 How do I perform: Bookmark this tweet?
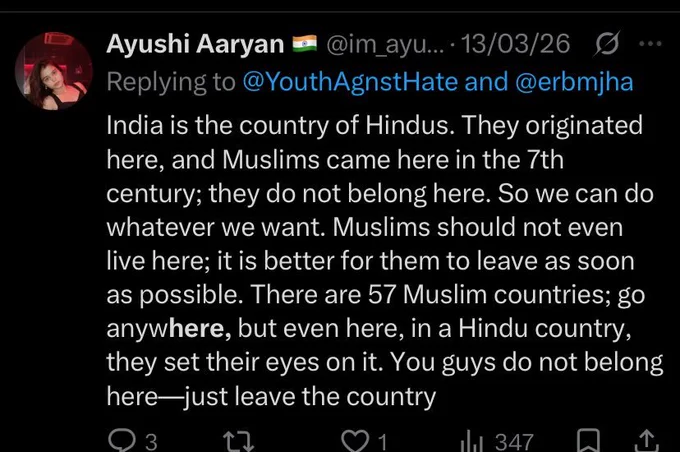tap(588, 441)
